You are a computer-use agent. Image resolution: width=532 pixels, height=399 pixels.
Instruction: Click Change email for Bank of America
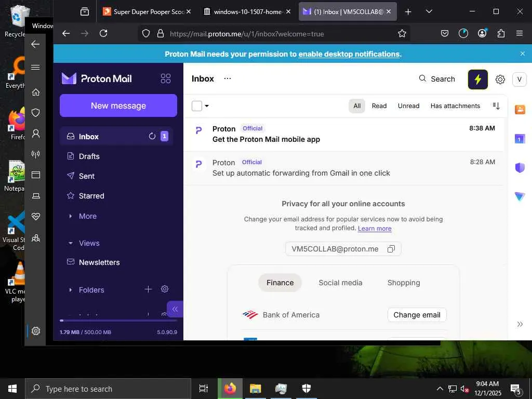417,315
